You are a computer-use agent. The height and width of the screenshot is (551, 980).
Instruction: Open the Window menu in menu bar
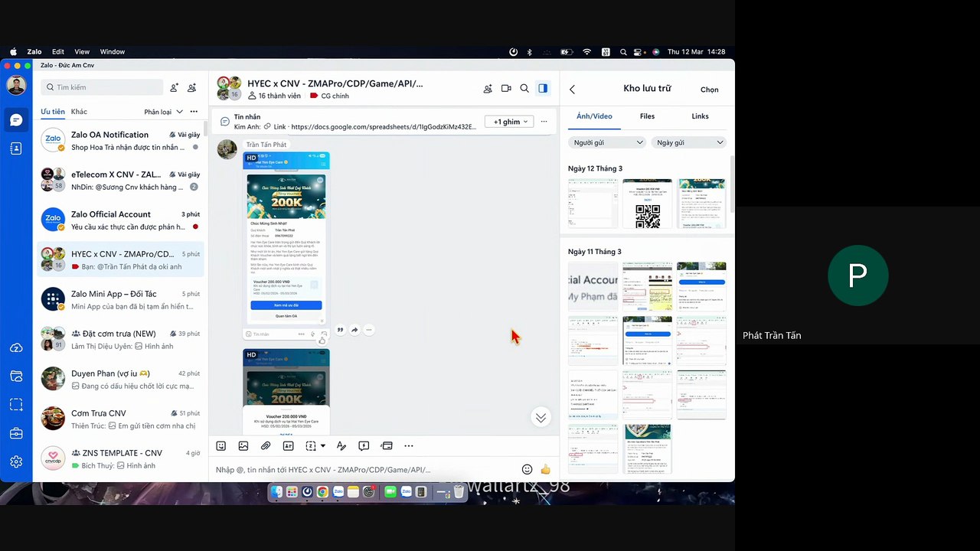click(113, 52)
